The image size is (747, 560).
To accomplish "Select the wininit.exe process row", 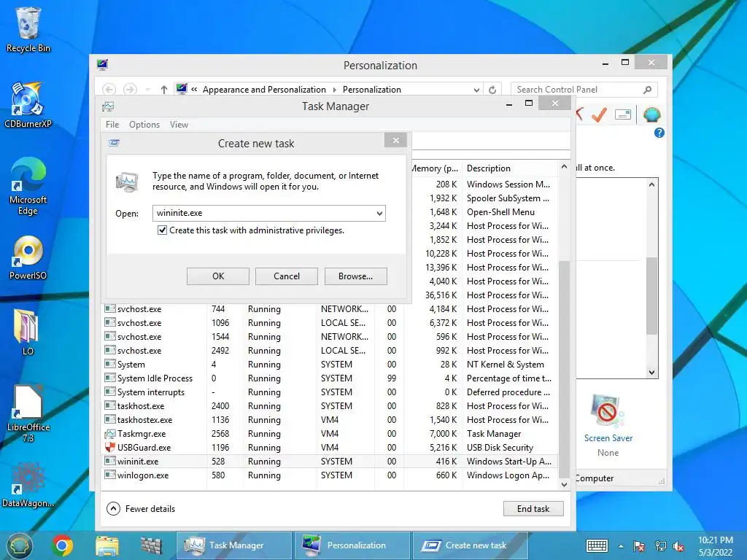I will point(329,462).
